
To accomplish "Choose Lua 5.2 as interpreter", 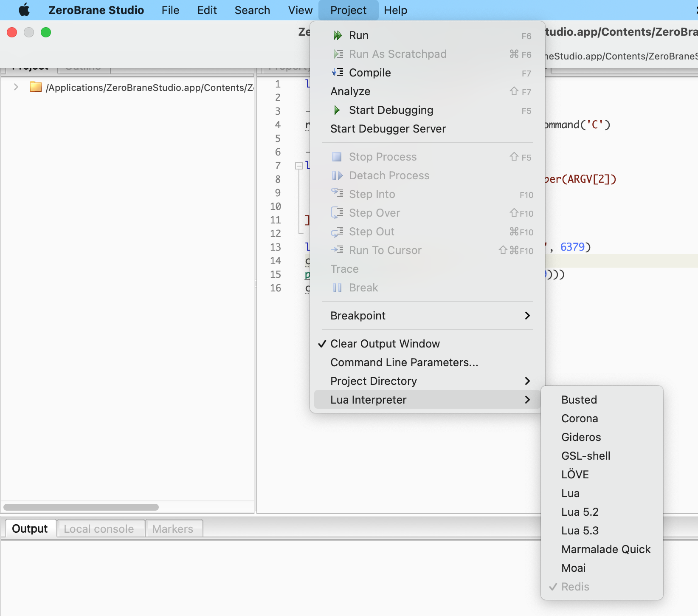I will coord(602,512).
